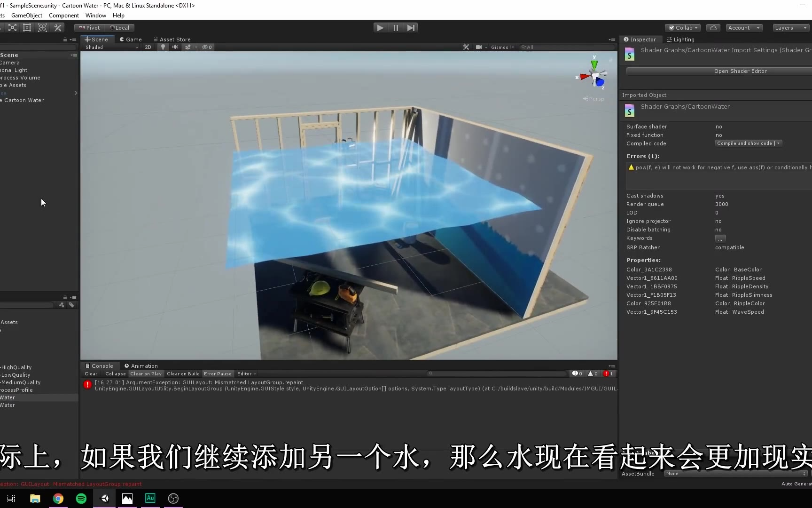Open the Shaded draw mode dropdown
The image size is (812, 508).
tap(112, 47)
